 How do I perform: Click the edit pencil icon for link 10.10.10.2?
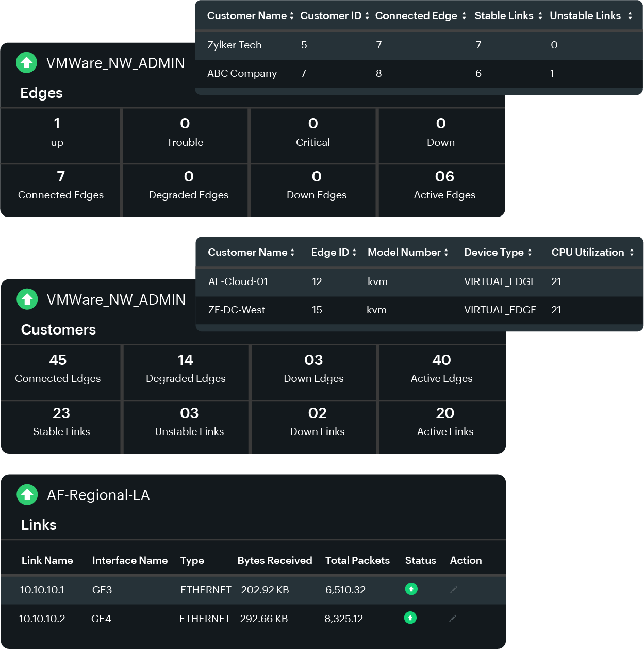[x=453, y=618]
